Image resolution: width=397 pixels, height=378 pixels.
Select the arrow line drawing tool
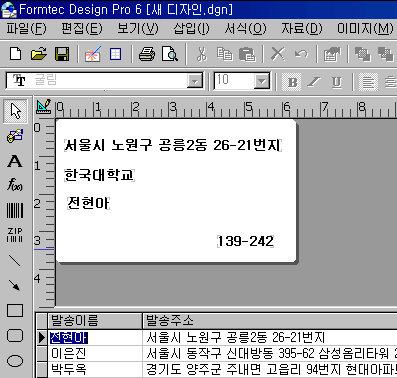click(14, 285)
